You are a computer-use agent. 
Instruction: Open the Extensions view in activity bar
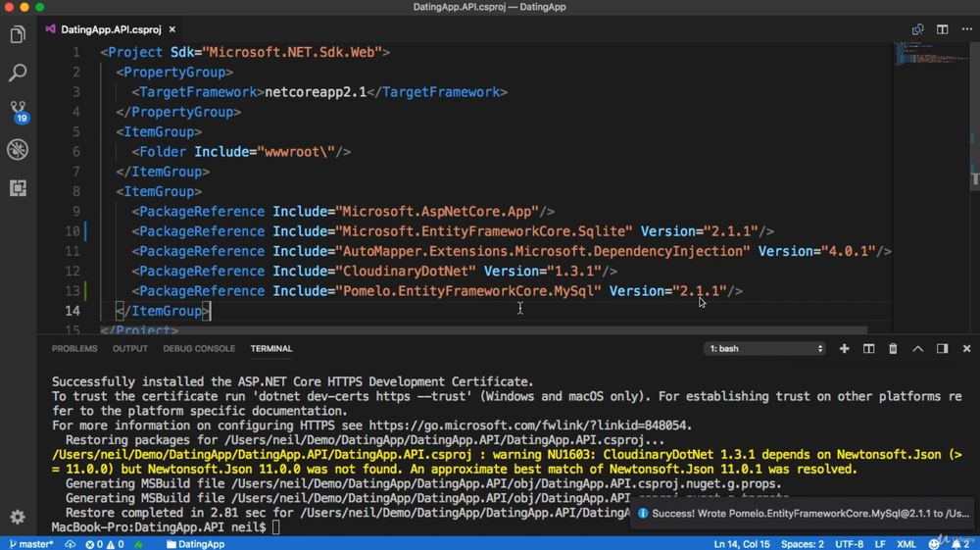click(18, 187)
